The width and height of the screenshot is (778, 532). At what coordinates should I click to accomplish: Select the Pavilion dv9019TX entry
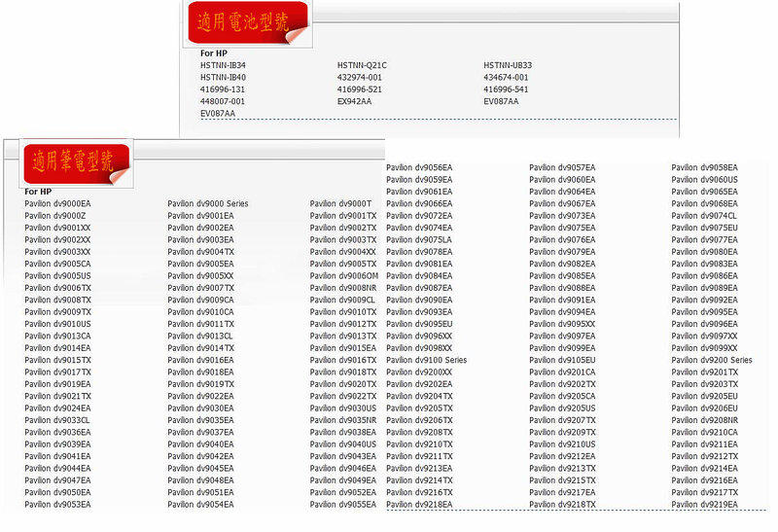click(201, 384)
